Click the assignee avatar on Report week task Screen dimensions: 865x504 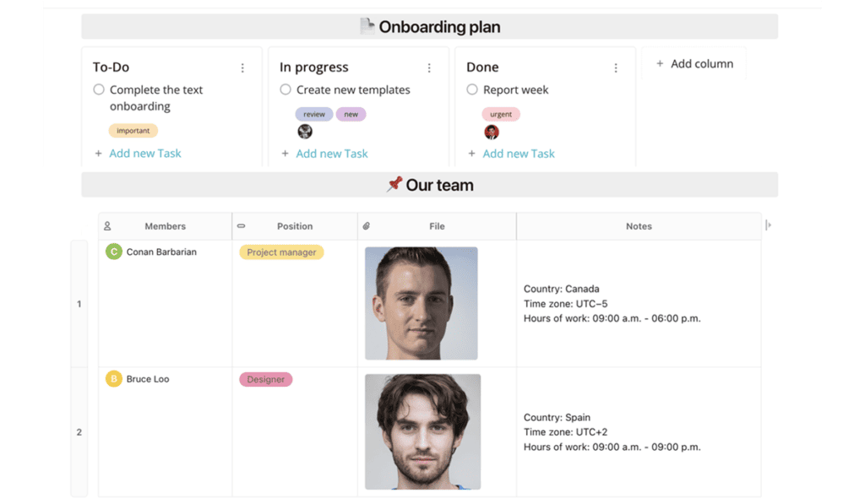(492, 133)
